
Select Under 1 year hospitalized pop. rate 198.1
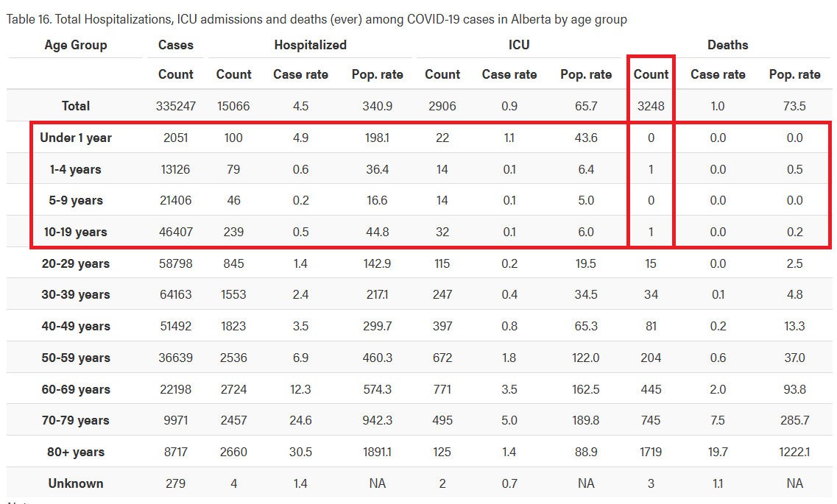tap(378, 138)
